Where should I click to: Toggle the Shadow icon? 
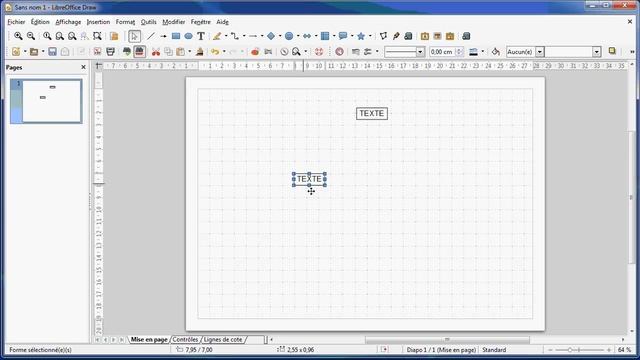(x=612, y=51)
